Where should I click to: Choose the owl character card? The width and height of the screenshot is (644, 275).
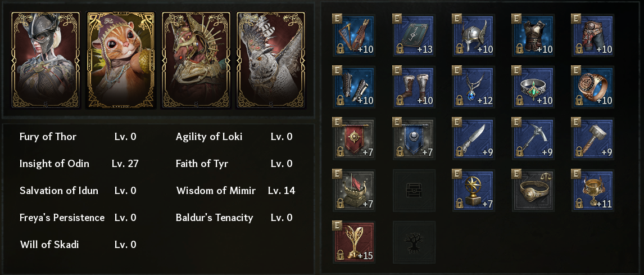270,60
